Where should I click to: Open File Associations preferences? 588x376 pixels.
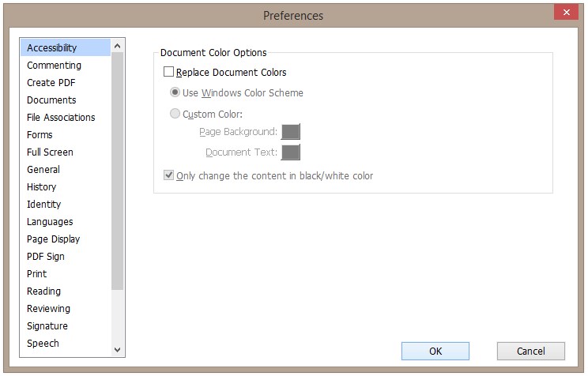pyautogui.click(x=66, y=118)
